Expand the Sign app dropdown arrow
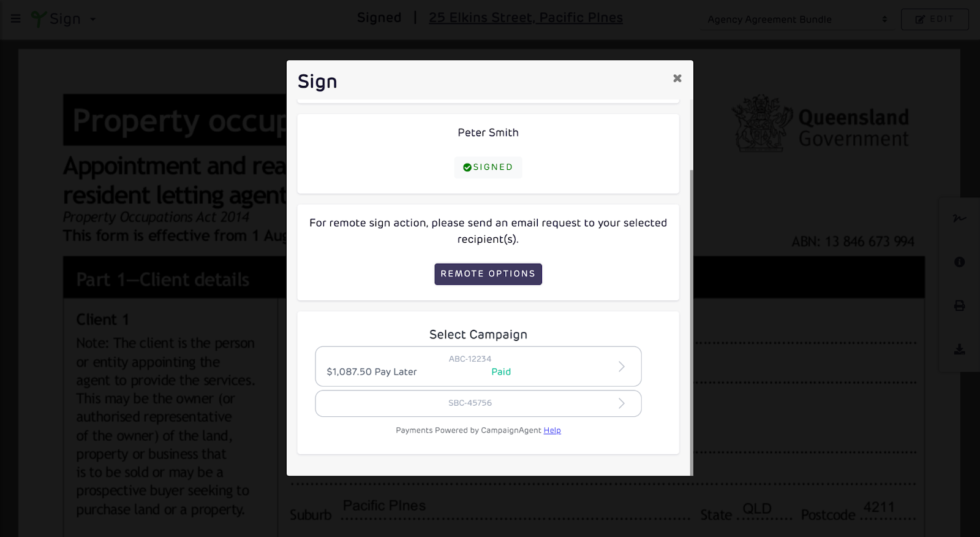The height and width of the screenshot is (537, 980). click(x=93, y=20)
